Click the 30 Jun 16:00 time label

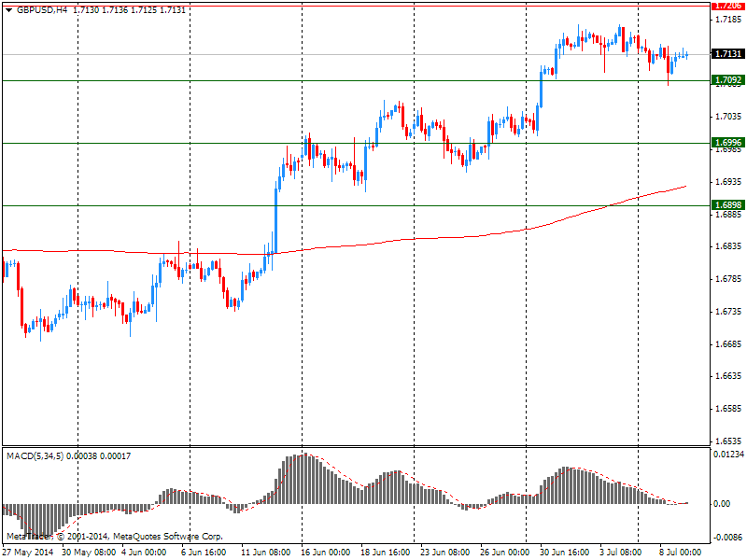tap(565, 553)
